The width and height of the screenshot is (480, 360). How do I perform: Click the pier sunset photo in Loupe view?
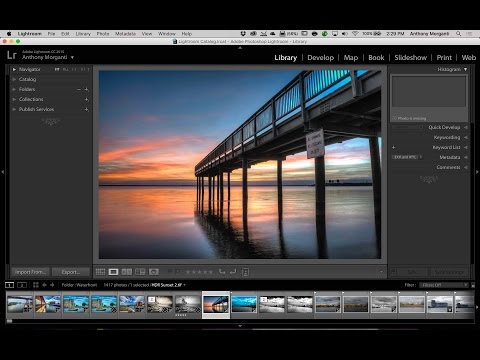[x=240, y=164]
